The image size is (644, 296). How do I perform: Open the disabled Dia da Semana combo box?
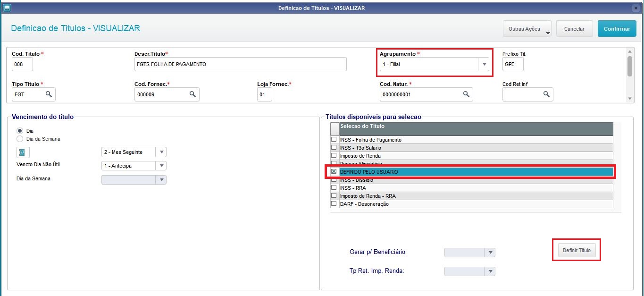tap(161, 180)
